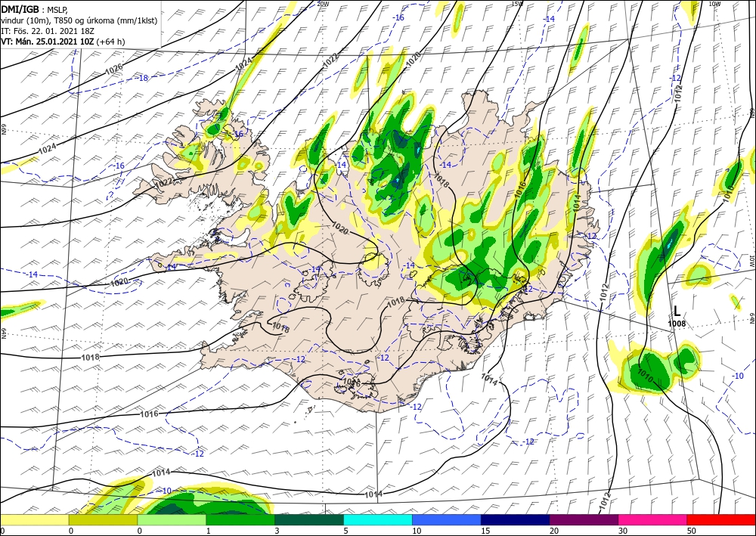This screenshot has height=536, width=756.
Task: Select legend scale value '30'
Action: click(x=623, y=531)
